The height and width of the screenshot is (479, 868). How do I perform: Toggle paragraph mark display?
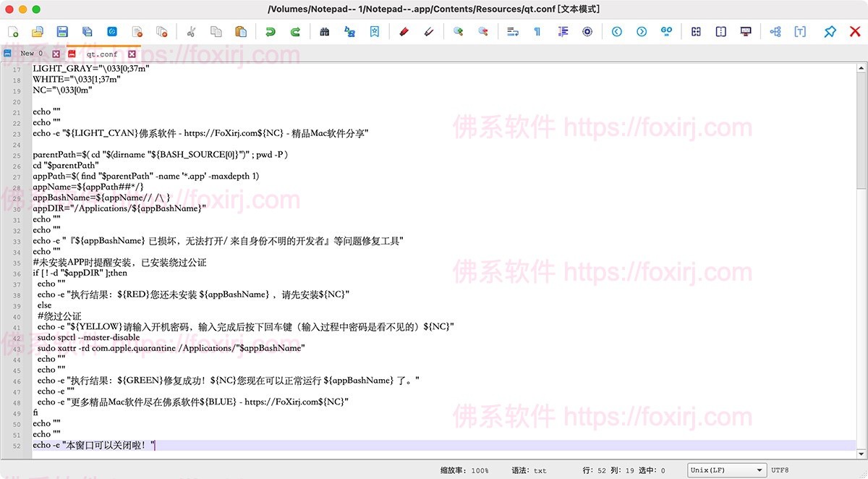coord(537,32)
